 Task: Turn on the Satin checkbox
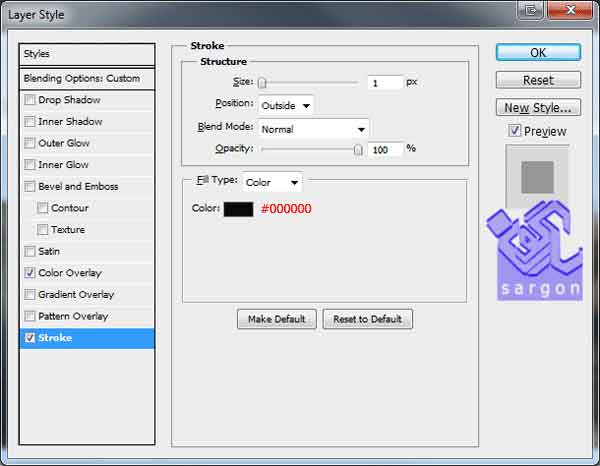29,251
